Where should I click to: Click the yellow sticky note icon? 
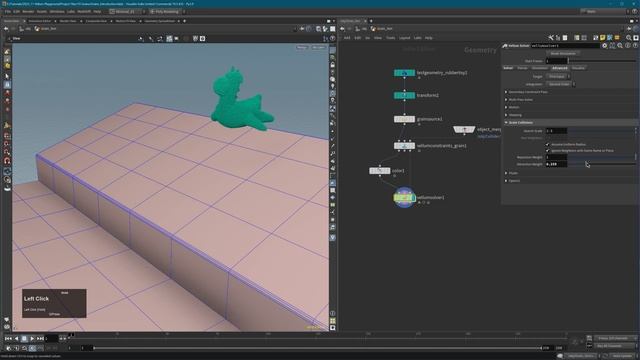(x=603, y=38)
